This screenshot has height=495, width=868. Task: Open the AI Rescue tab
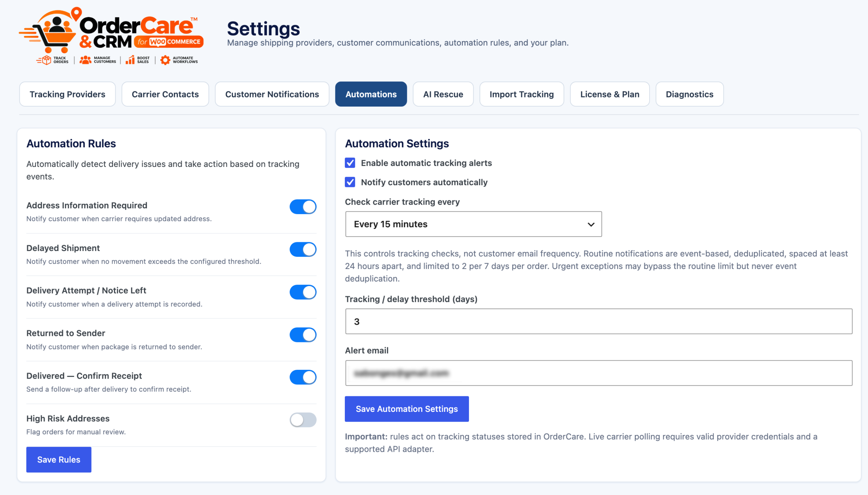pyautogui.click(x=443, y=94)
